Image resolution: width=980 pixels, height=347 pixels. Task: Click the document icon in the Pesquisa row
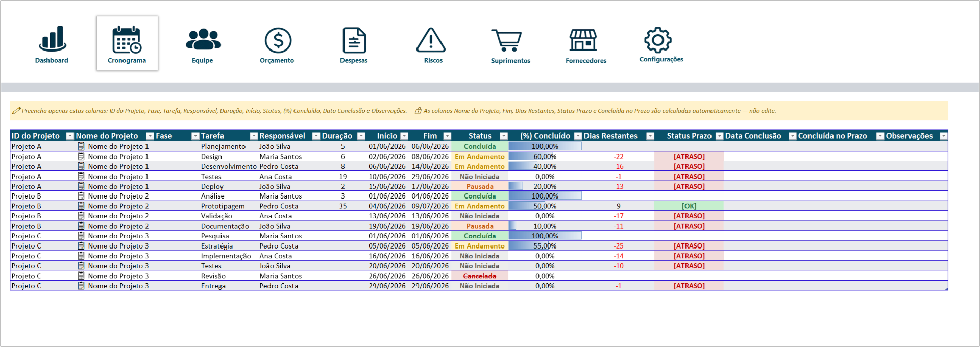[81, 236]
